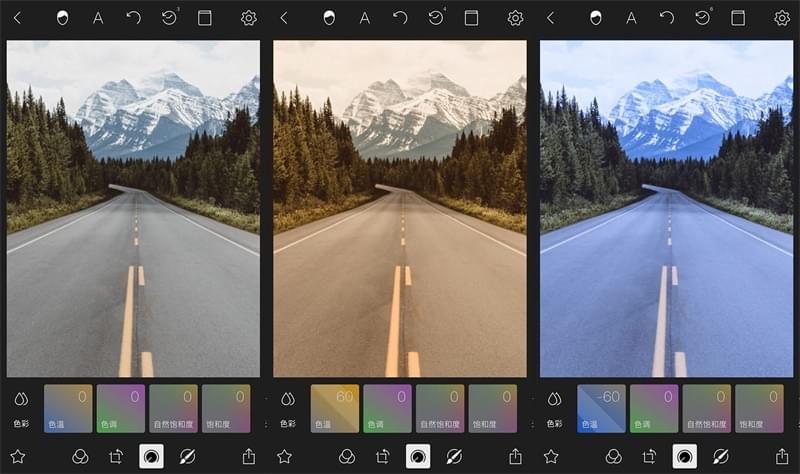
Task: Select the 色调 tint slider in the left screen
Action: coord(121,408)
